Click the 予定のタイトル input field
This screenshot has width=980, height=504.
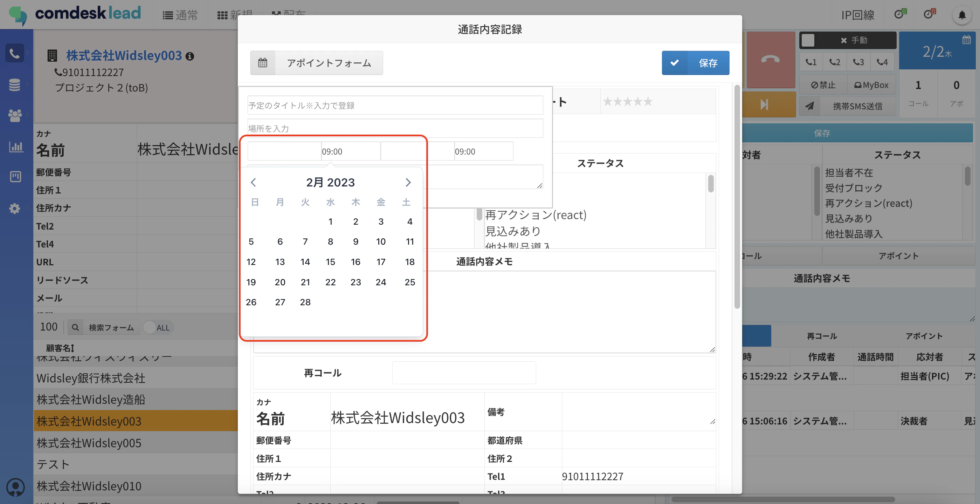tap(395, 105)
